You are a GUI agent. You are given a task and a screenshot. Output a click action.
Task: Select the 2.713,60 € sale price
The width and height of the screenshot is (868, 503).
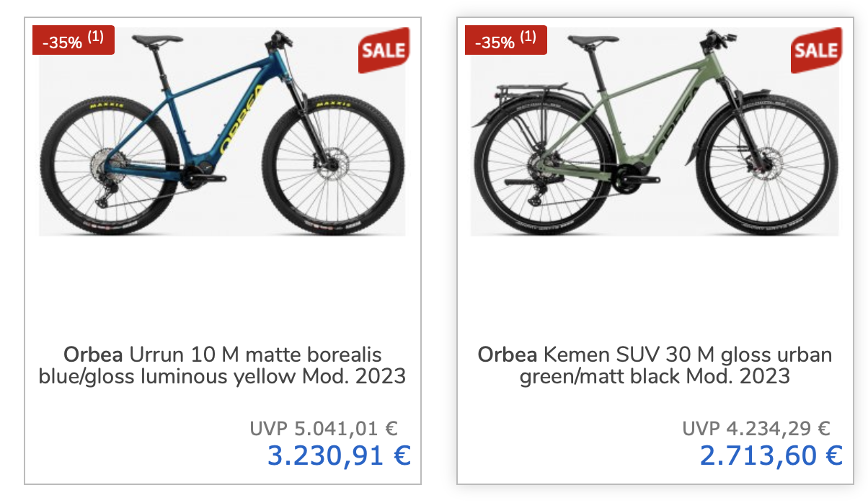pyautogui.click(x=771, y=455)
